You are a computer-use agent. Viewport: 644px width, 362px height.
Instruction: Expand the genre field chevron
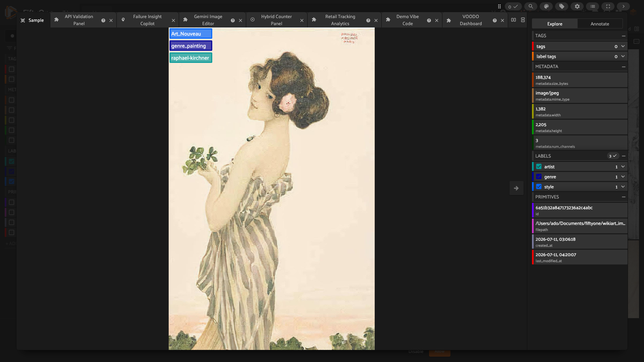623,177
